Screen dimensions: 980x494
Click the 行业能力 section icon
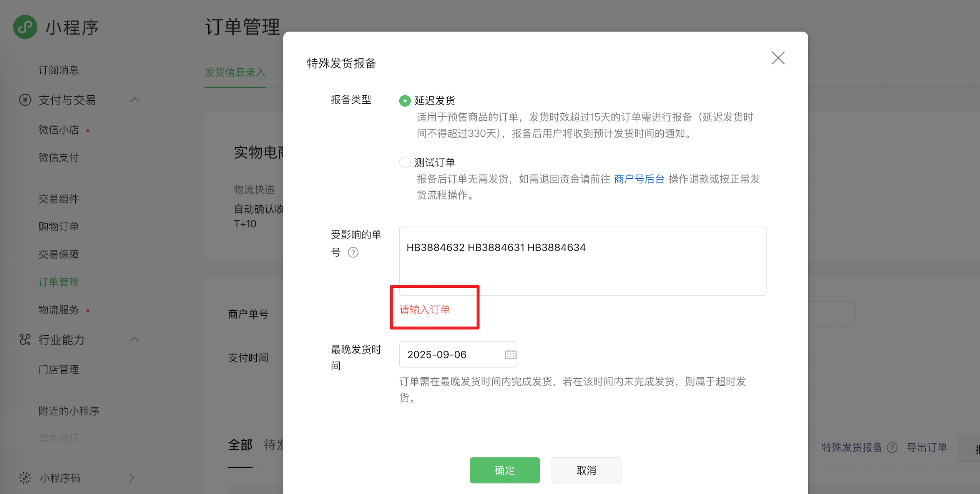coord(25,340)
